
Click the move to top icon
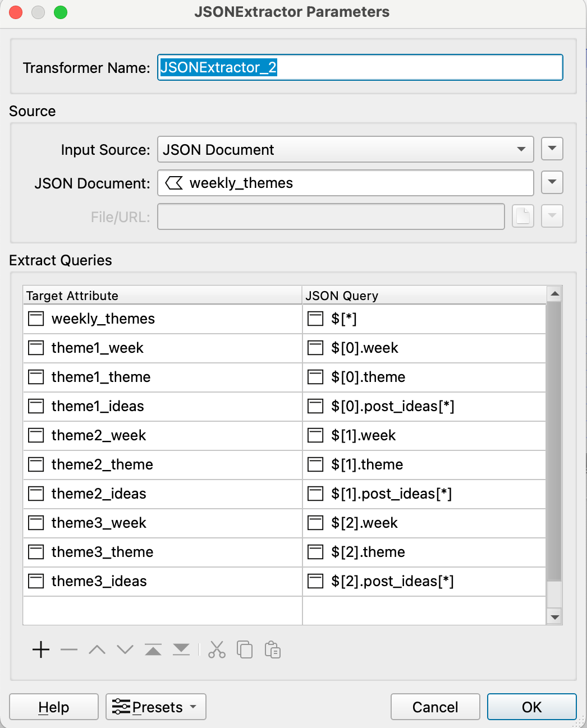pyautogui.click(x=153, y=650)
